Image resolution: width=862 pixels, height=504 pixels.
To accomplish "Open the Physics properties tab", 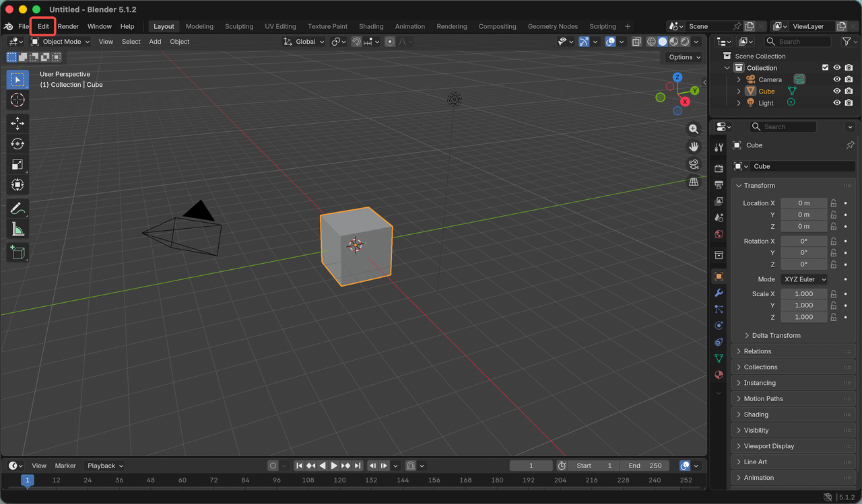I will coord(719,326).
